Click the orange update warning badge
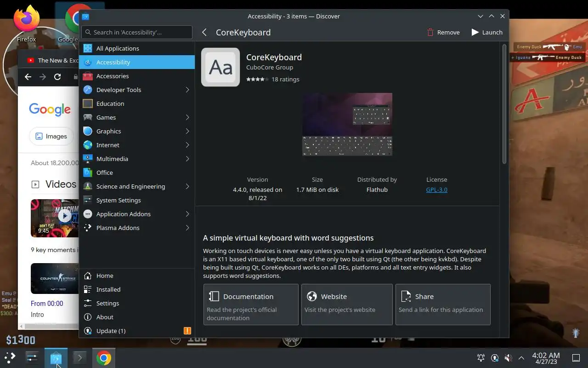The image size is (588, 368). (187, 331)
